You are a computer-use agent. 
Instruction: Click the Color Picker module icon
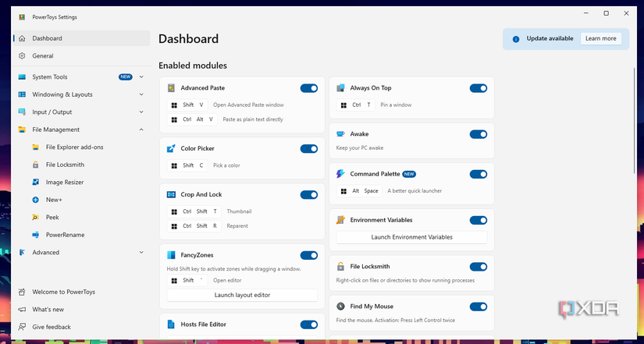pyautogui.click(x=171, y=149)
